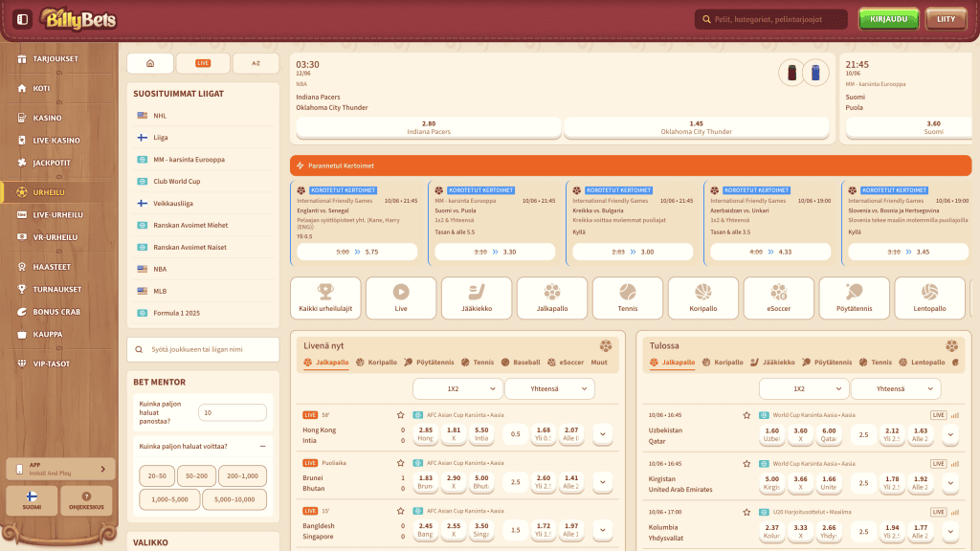This screenshot has height=551, width=980.
Task: Select Baseball tab in Livenä nyt
Action: point(522,363)
